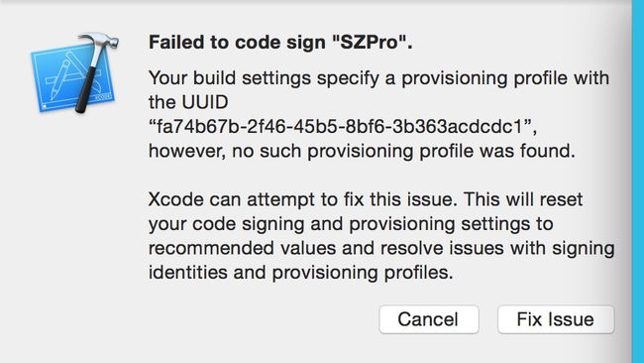The height and width of the screenshot is (363, 644).
Task: Click the UUID string fa74b67b-2f46-45b5
Action: pyautogui.click(x=342, y=127)
